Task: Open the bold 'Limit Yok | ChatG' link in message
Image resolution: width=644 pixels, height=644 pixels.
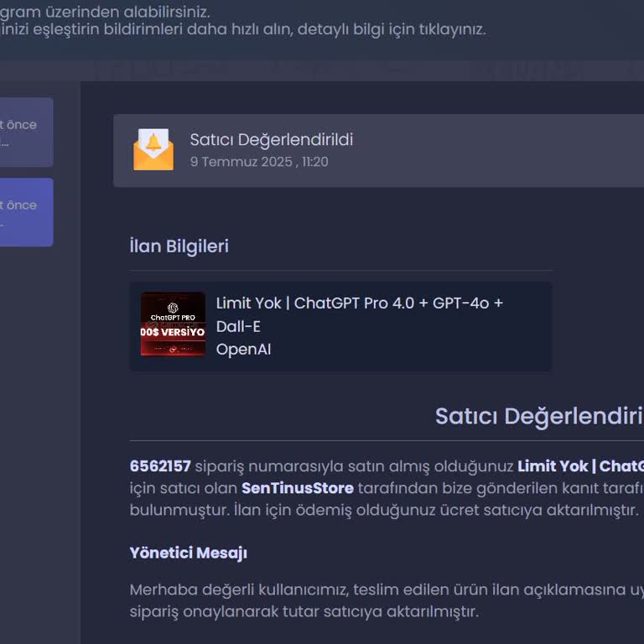Action: [x=580, y=466]
